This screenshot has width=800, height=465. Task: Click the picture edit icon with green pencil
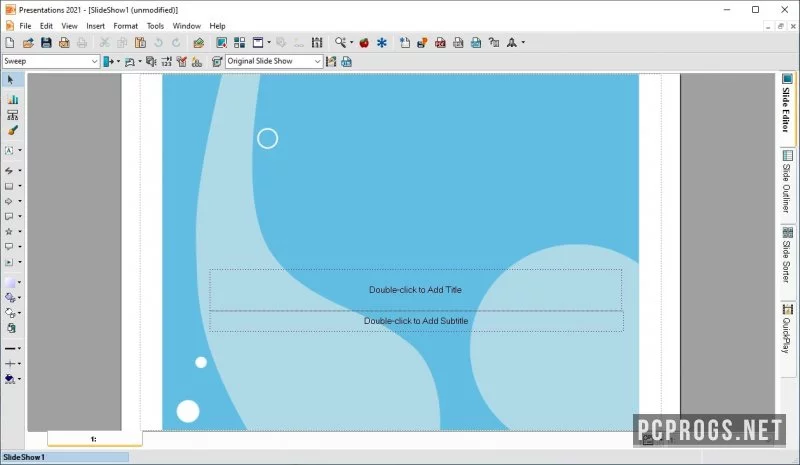198,43
